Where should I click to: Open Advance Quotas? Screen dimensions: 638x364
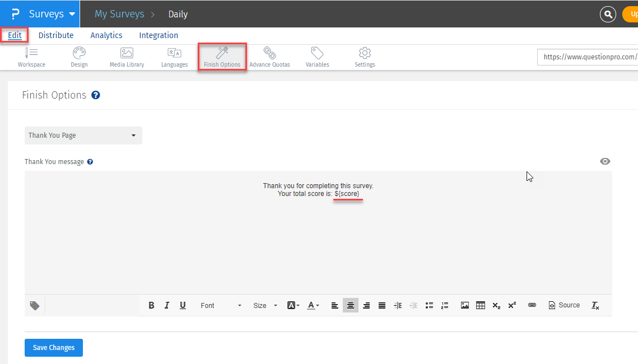(269, 57)
